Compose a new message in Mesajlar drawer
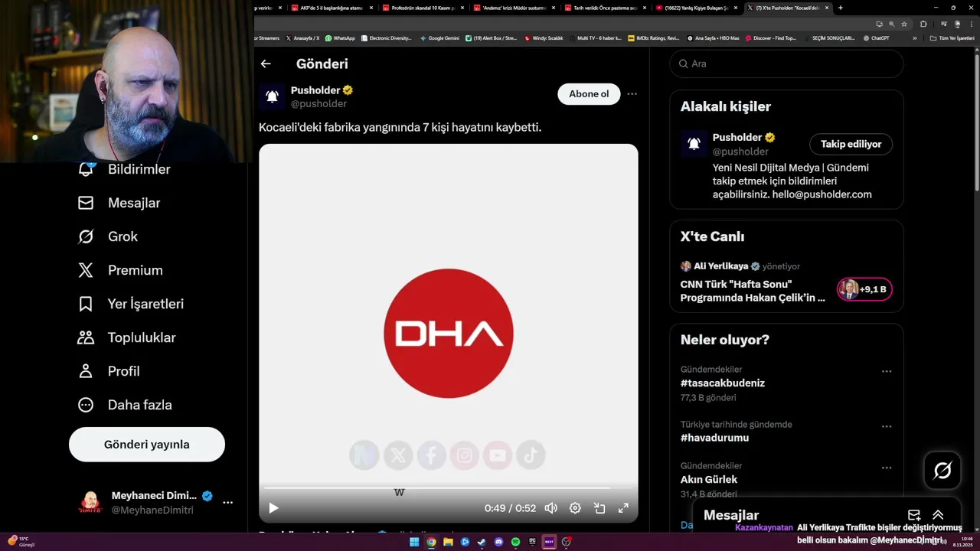Screen dimensions: 980x551 coord(913,515)
